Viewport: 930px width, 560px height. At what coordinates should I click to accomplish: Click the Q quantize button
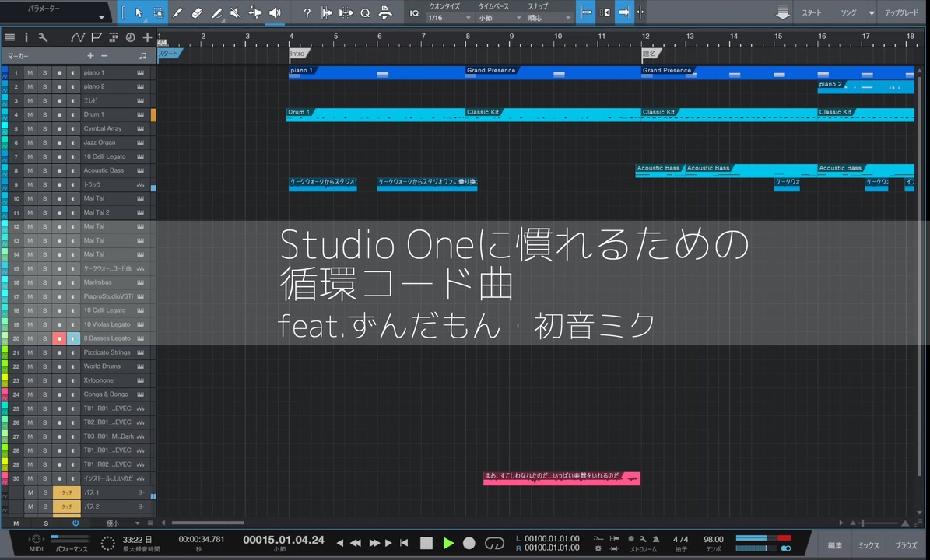pos(365,12)
